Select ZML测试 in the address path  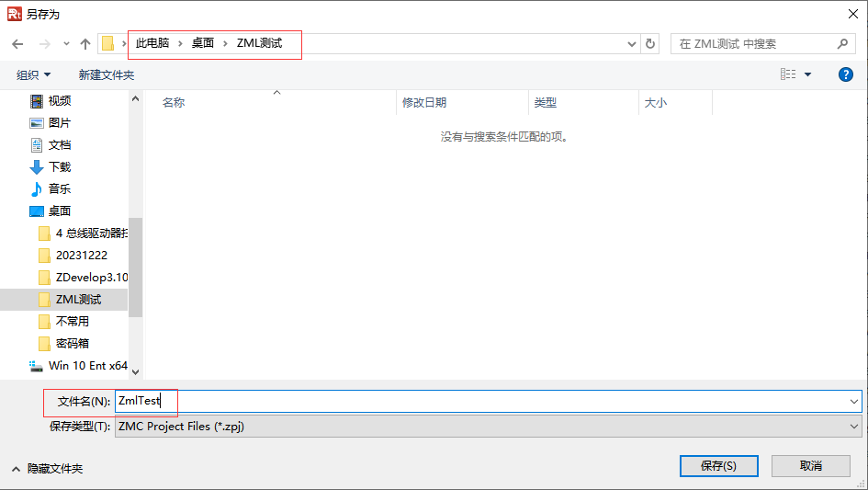coord(260,43)
